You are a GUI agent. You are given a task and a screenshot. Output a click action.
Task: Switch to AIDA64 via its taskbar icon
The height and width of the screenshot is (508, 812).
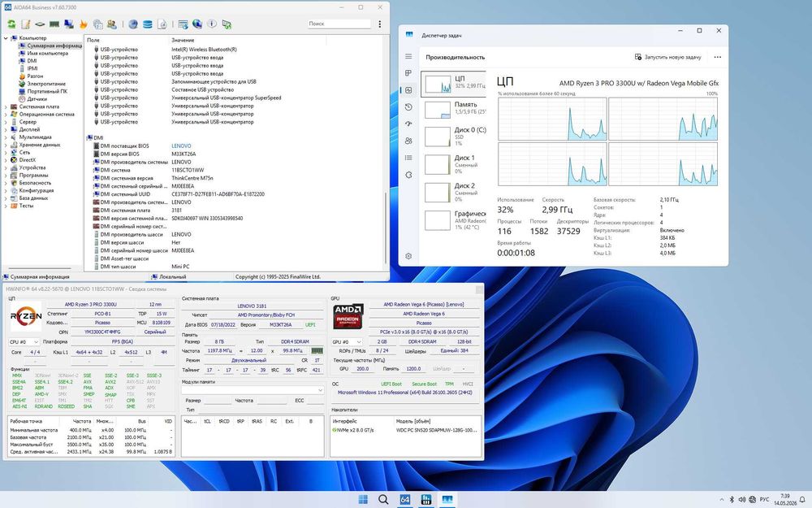(405, 499)
